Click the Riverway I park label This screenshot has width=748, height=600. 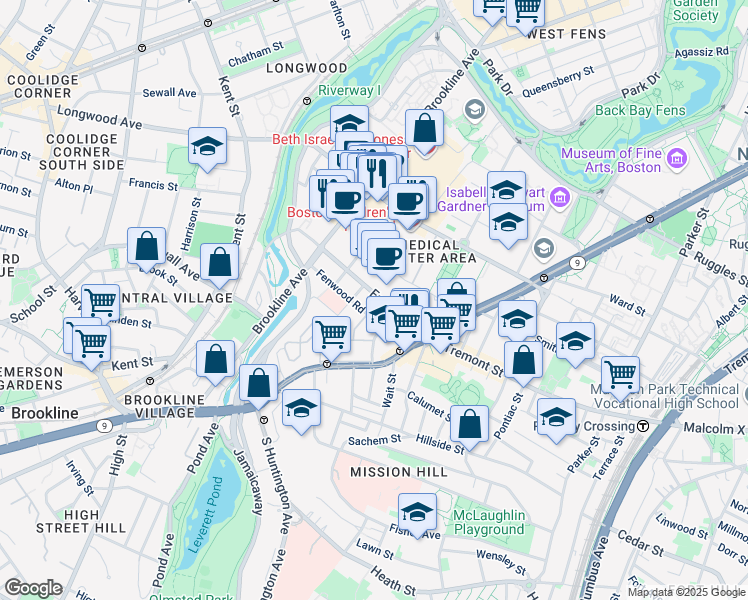click(349, 90)
